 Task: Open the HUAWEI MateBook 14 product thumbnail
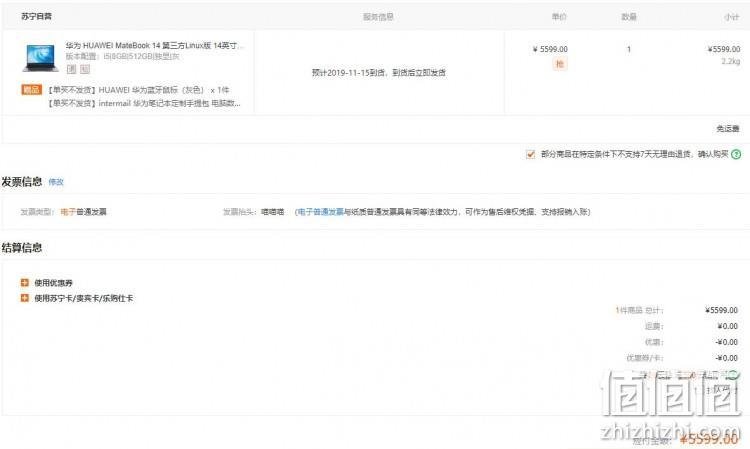(x=40, y=57)
